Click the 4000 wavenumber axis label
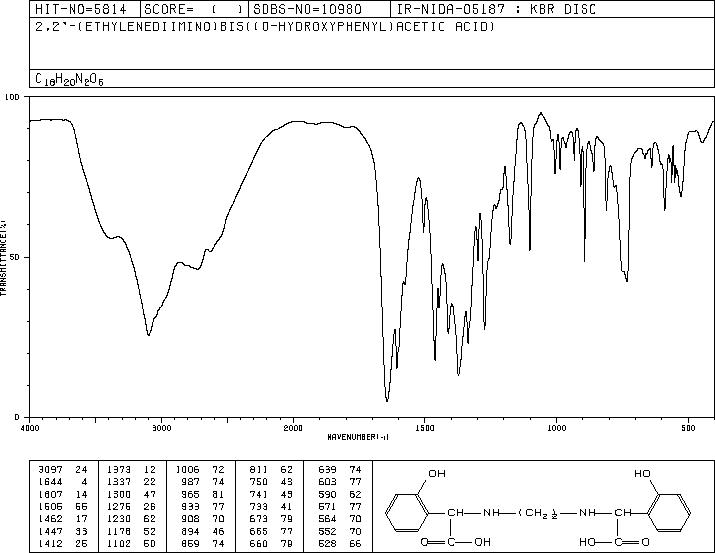This screenshot has width=715, height=553. (x=30, y=428)
